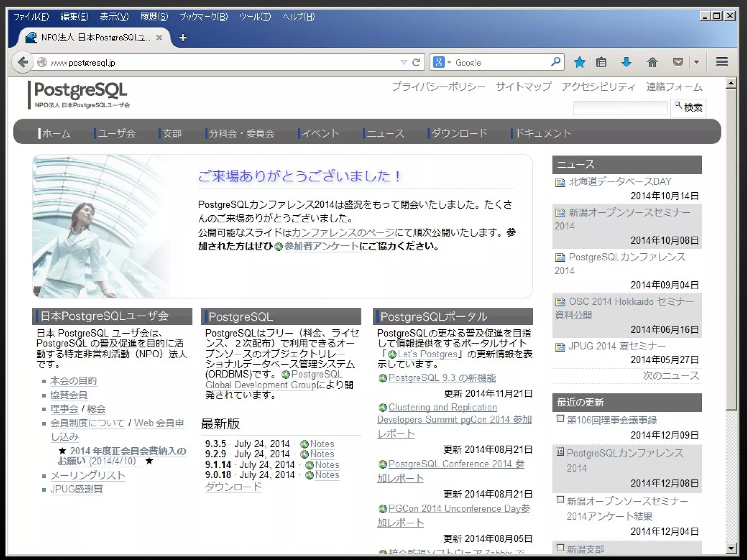Click the Pocket icon in toolbar
Viewport: 747px width, 560px height.
678,62
